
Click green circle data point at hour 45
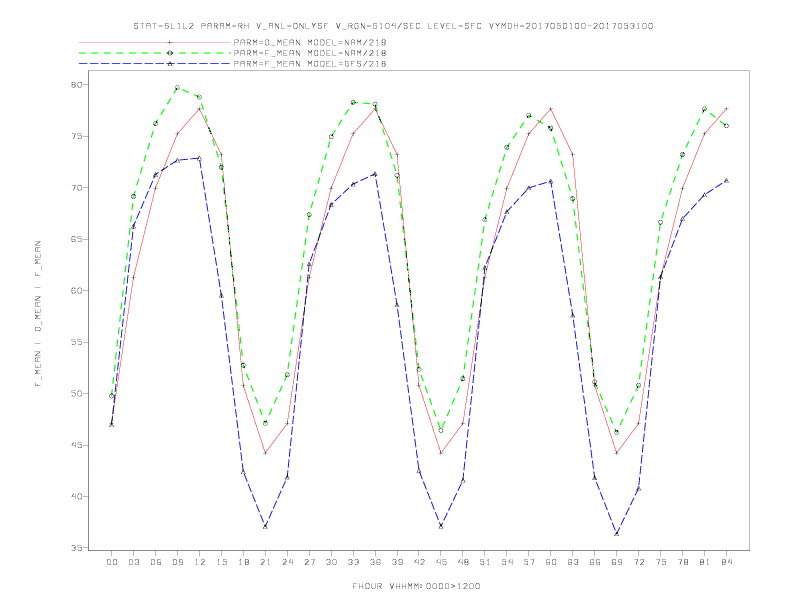[441, 431]
